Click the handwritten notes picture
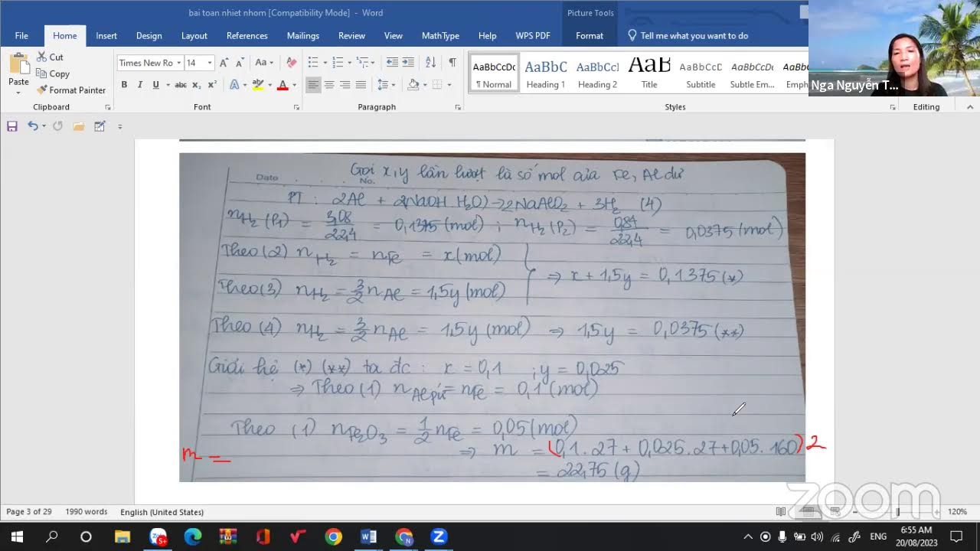The height and width of the screenshot is (551, 980). point(492,317)
